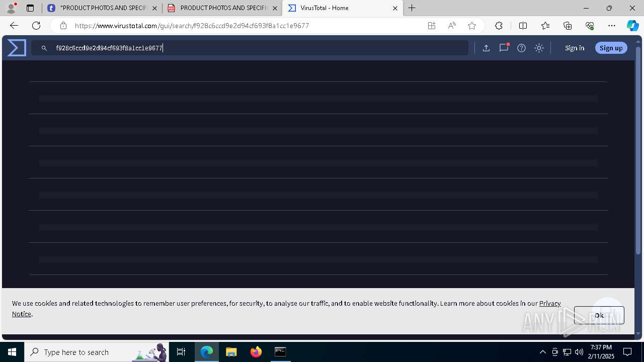Activate the Read aloud icon
This screenshot has width=644, height=362.
[452, 26]
